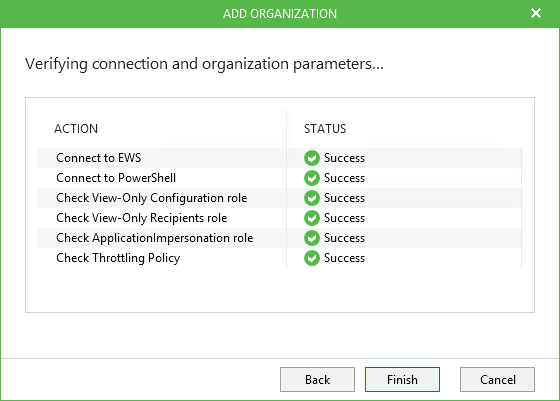
Task: Select Check View-Only Recipients role row
Action: (x=279, y=218)
